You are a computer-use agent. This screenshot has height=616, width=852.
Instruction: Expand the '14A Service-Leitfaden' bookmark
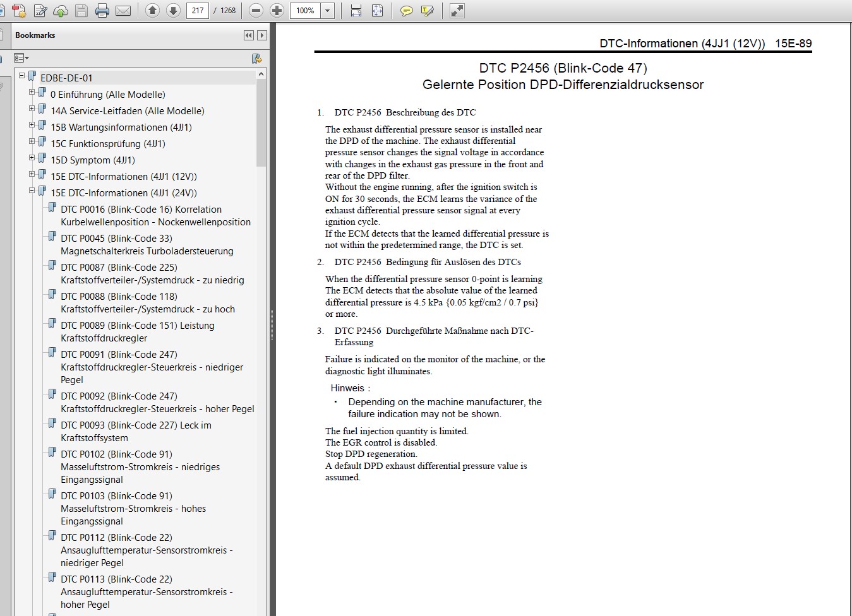(x=32, y=109)
